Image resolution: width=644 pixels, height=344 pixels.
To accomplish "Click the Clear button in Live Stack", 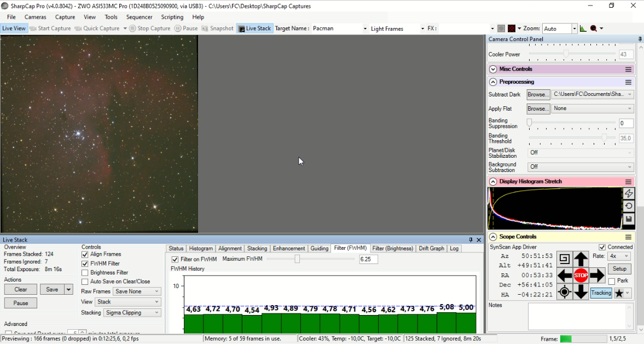I will [x=21, y=289].
